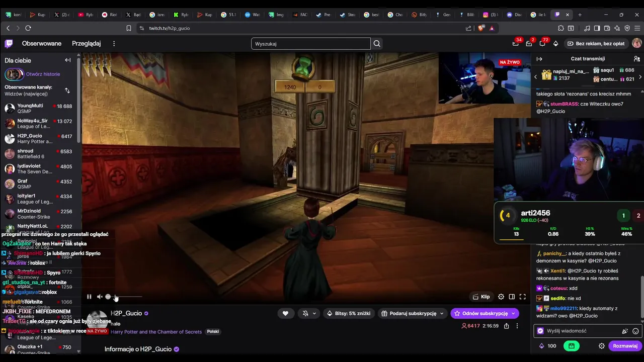
Task: Click Odnów subskrypcję button
Action: 480,313
